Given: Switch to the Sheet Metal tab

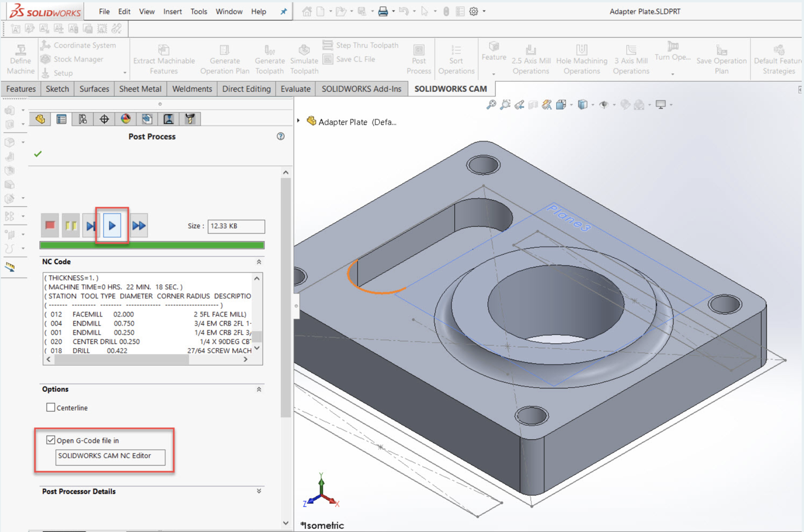Looking at the screenshot, I should click(140, 89).
